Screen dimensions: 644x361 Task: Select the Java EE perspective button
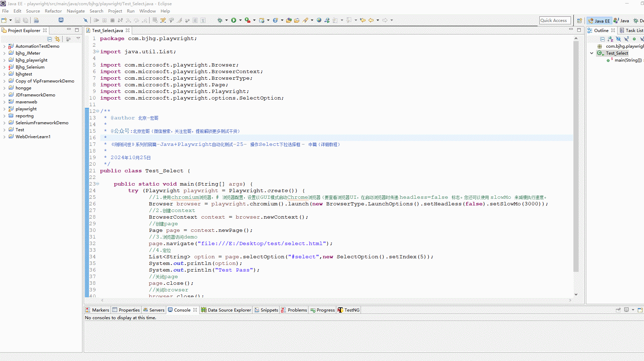[x=599, y=21]
